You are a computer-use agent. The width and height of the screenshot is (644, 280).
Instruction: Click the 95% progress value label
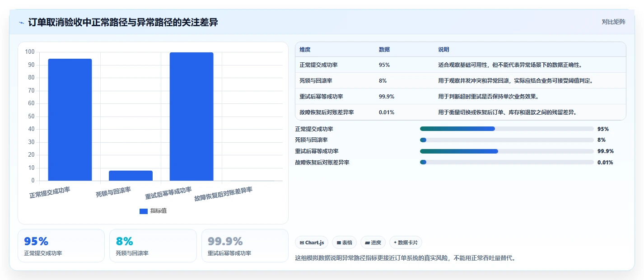click(603, 129)
